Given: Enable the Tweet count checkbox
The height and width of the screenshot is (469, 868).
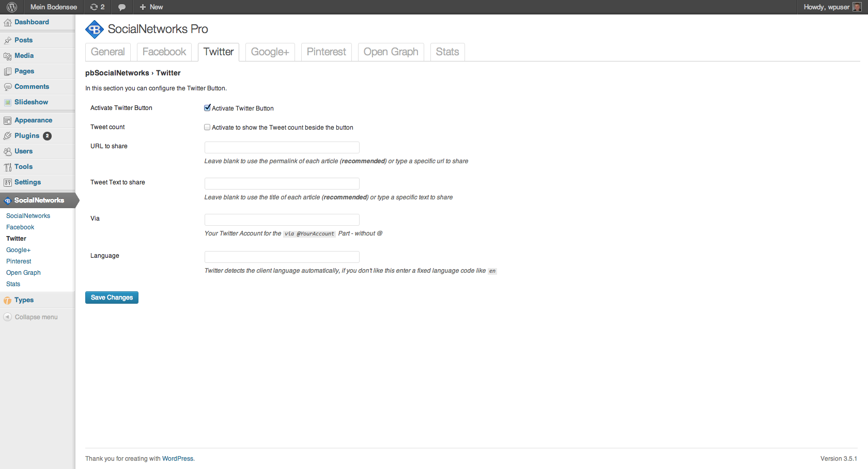Looking at the screenshot, I should point(207,127).
